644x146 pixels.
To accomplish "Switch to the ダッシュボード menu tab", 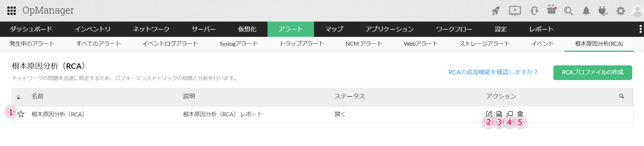I will pyautogui.click(x=31, y=29).
